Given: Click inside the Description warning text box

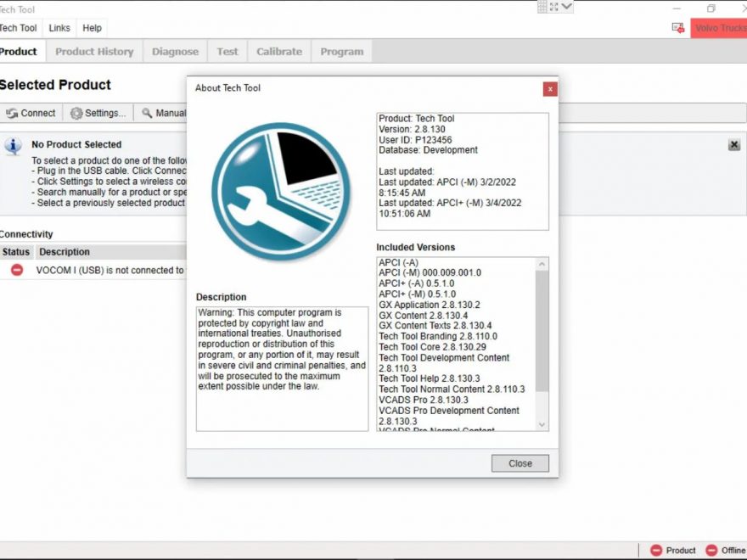Looking at the screenshot, I should tap(282, 369).
